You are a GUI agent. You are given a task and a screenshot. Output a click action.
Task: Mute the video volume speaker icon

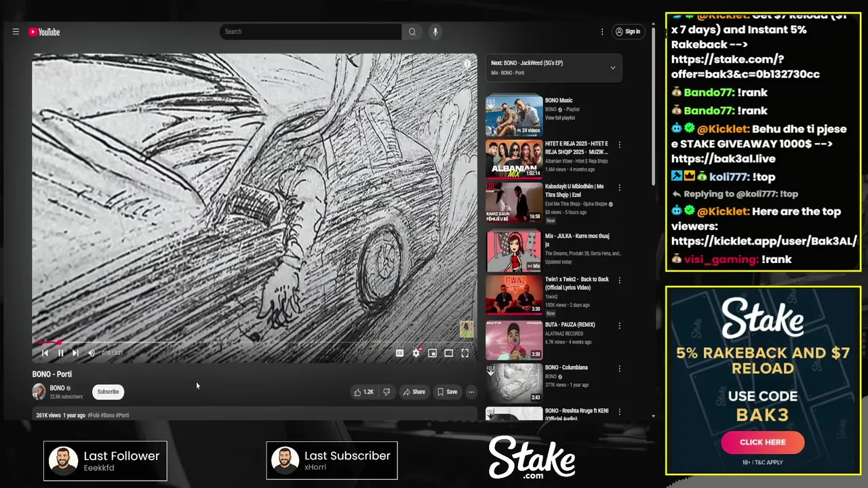pyautogui.click(x=92, y=353)
